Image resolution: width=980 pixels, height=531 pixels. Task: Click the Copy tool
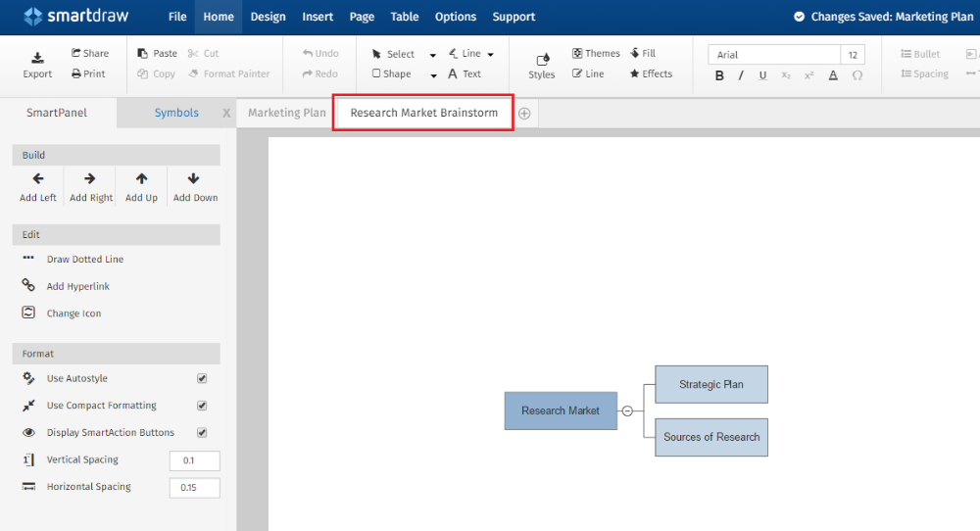(156, 73)
